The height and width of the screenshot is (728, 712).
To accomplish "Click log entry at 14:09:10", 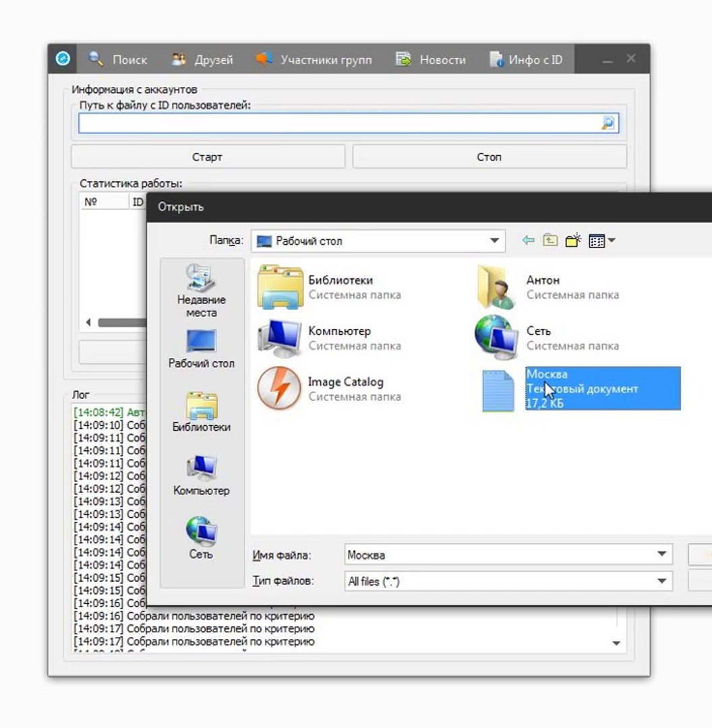I will (110, 425).
